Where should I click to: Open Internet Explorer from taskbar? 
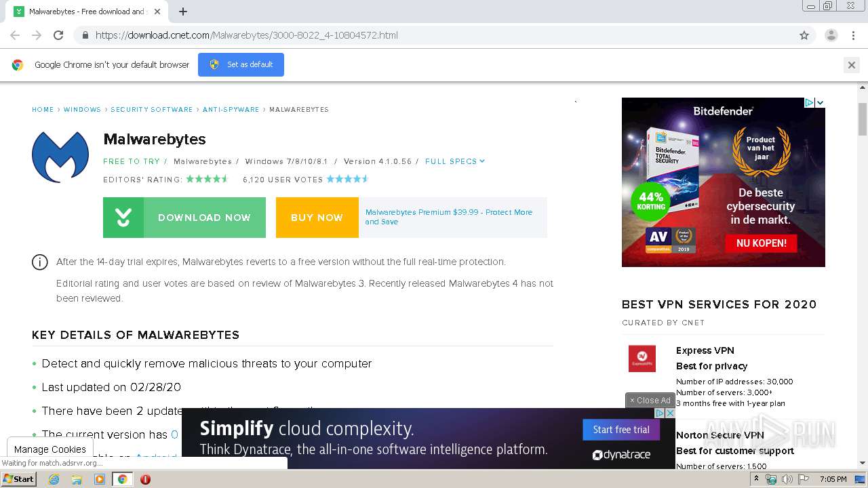[54, 479]
